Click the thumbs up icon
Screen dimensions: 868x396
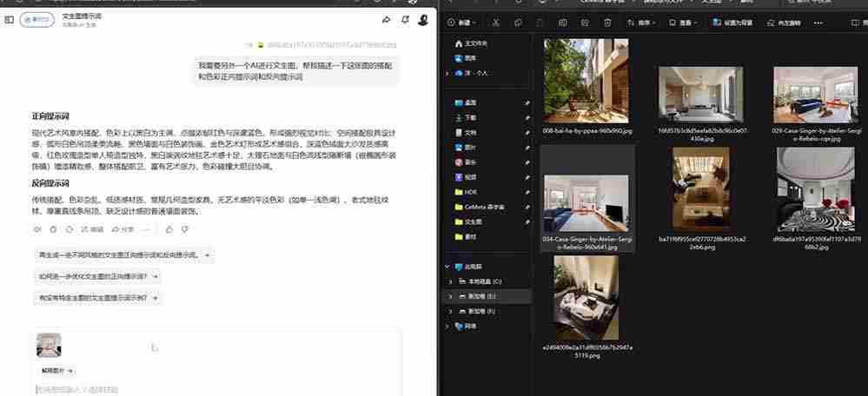pos(169,229)
